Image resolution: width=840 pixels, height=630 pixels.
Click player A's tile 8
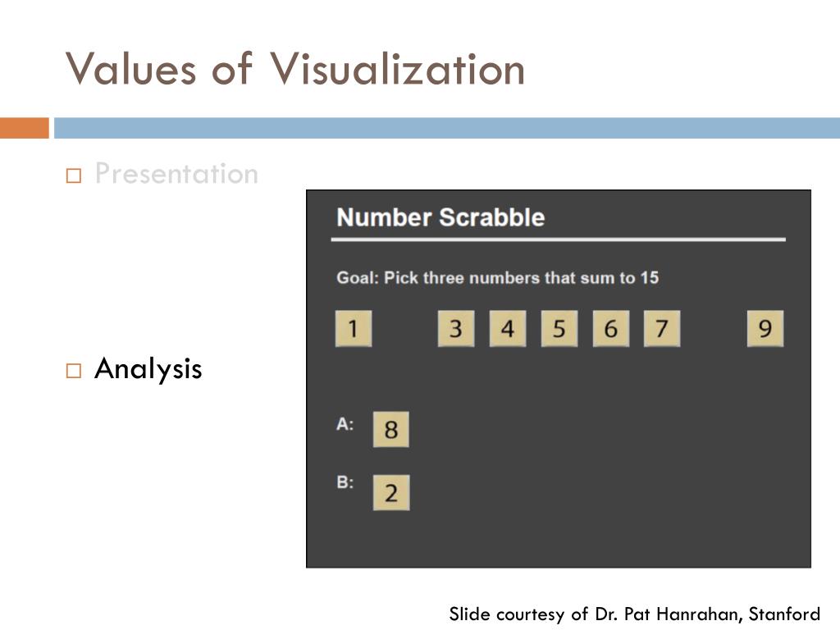tap(391, 430)
